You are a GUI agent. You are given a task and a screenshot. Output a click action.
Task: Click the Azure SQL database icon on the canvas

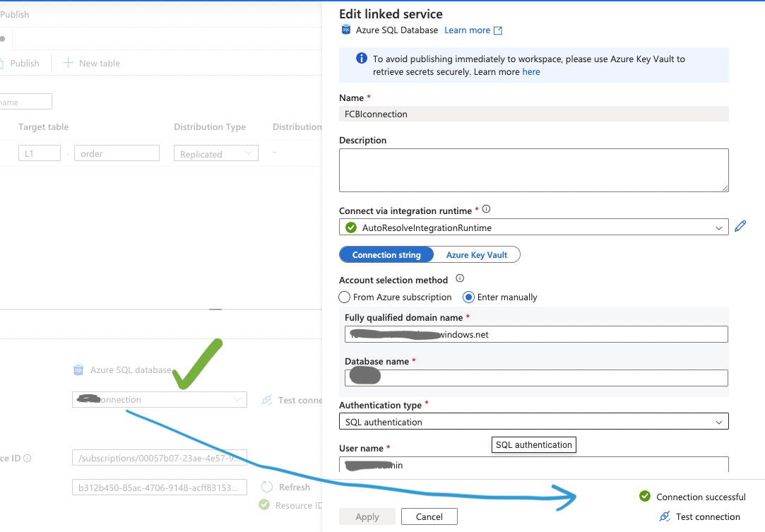pos(78,369)
